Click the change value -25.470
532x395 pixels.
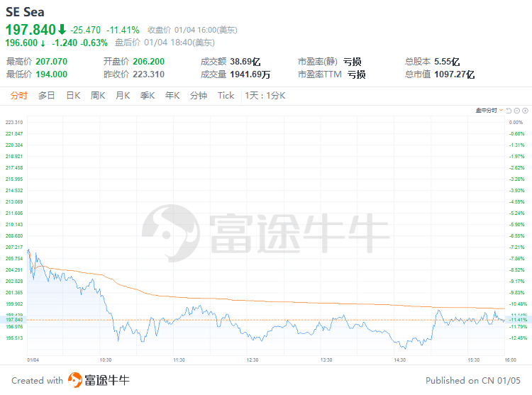point(86,30)
